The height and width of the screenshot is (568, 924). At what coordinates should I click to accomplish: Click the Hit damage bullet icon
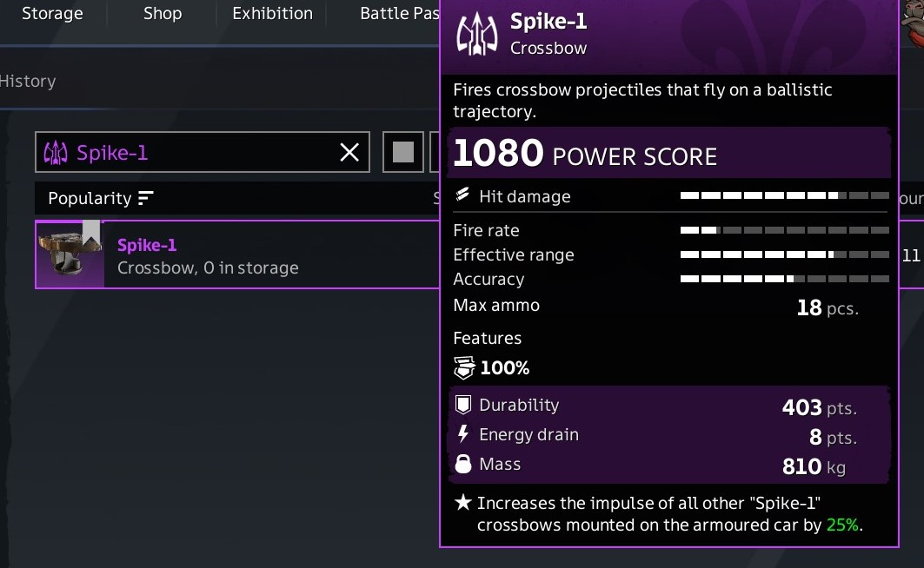[x=462, y=195]
